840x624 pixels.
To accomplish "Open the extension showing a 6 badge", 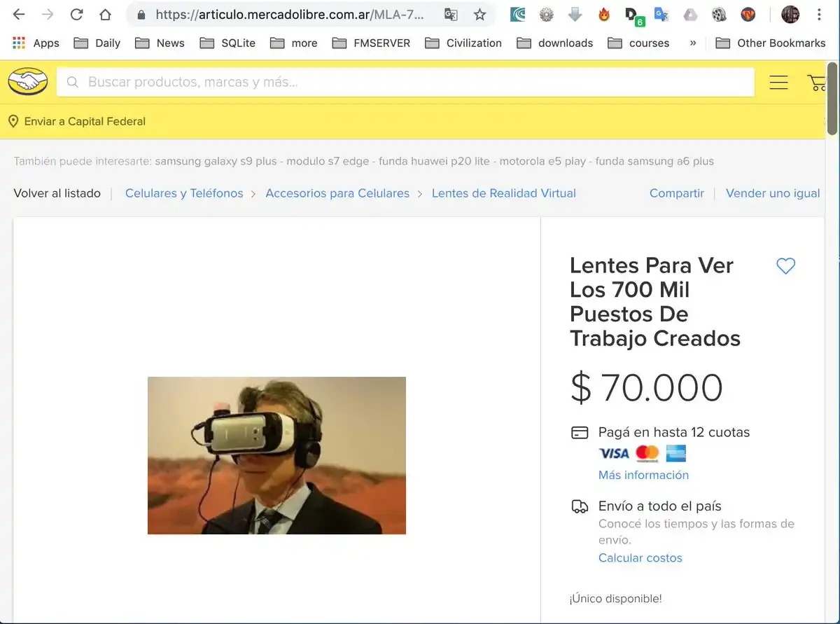I will coord(632,14).
